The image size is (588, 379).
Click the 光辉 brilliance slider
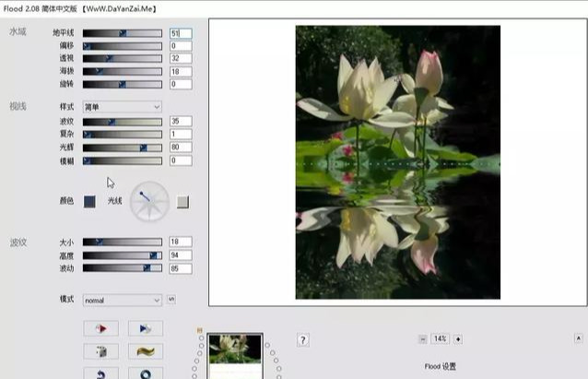[x=123, y=148]
